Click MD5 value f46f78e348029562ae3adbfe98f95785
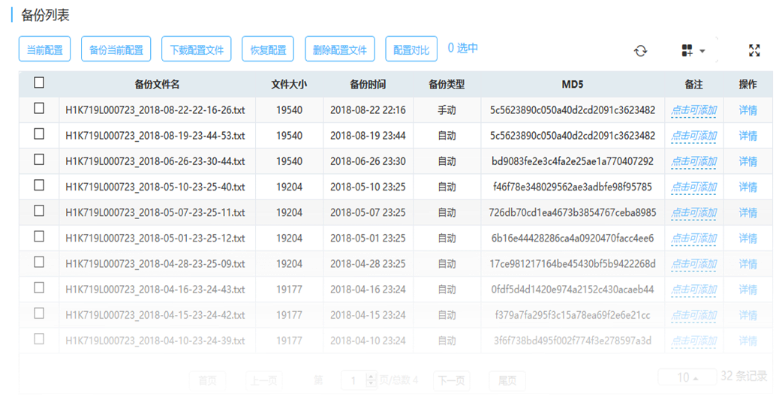779x399 pixels. click(x=572, y=187)
